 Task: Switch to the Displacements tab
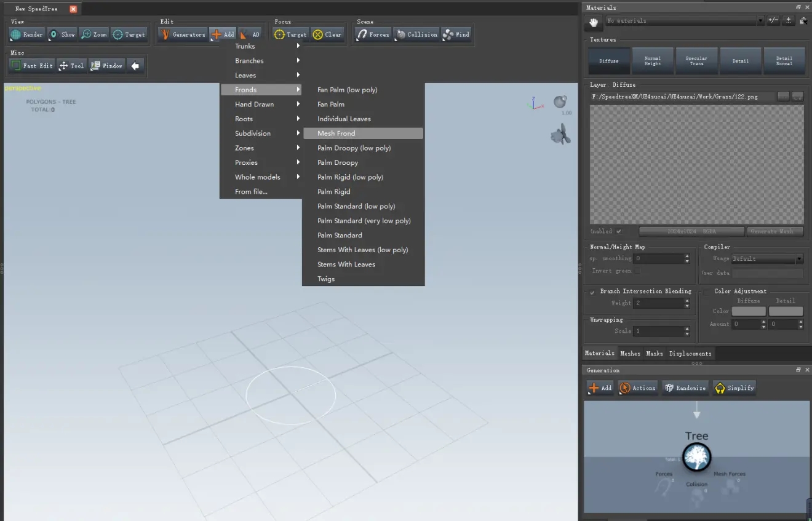coord(690,354)
